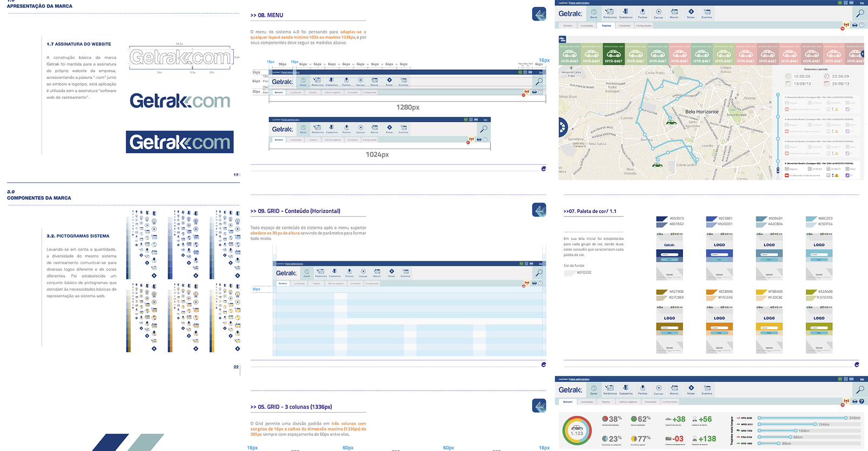Click search magnifier in the Sumário dashboard screen
The image size is (868, 451).
(x=860, y=389)
